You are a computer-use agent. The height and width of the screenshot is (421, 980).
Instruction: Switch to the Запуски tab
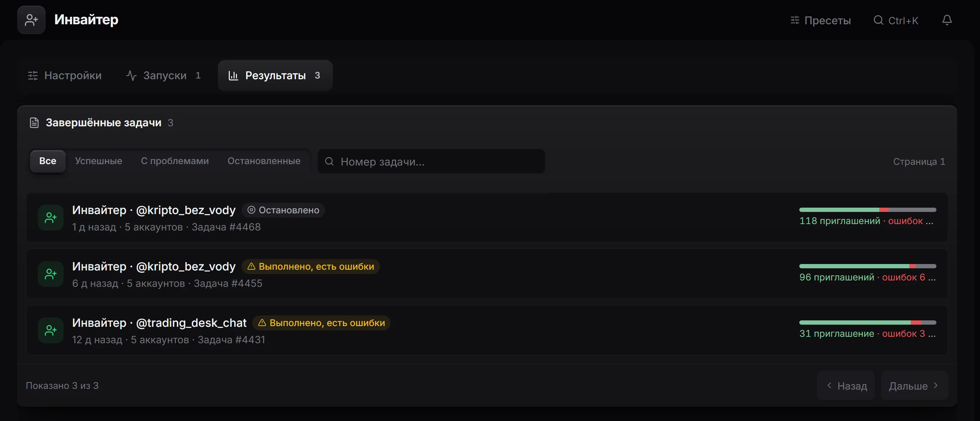click(x=164, y=76)
